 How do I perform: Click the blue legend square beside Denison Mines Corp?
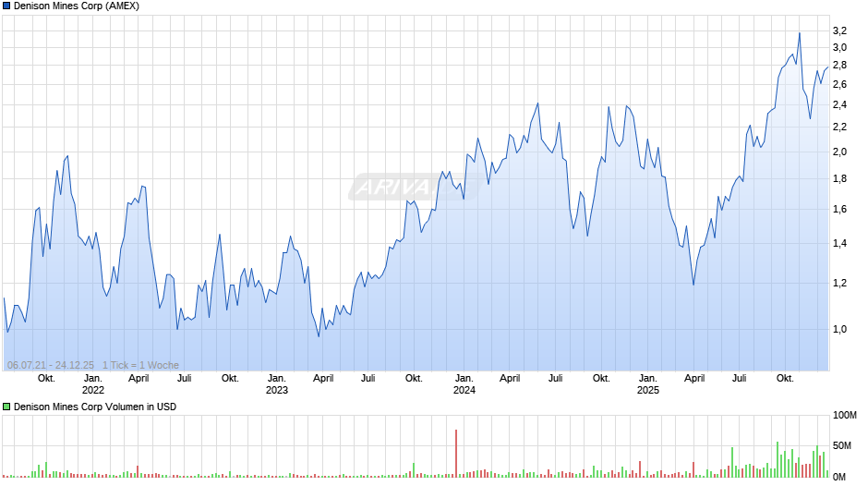(x=6, y=6)
